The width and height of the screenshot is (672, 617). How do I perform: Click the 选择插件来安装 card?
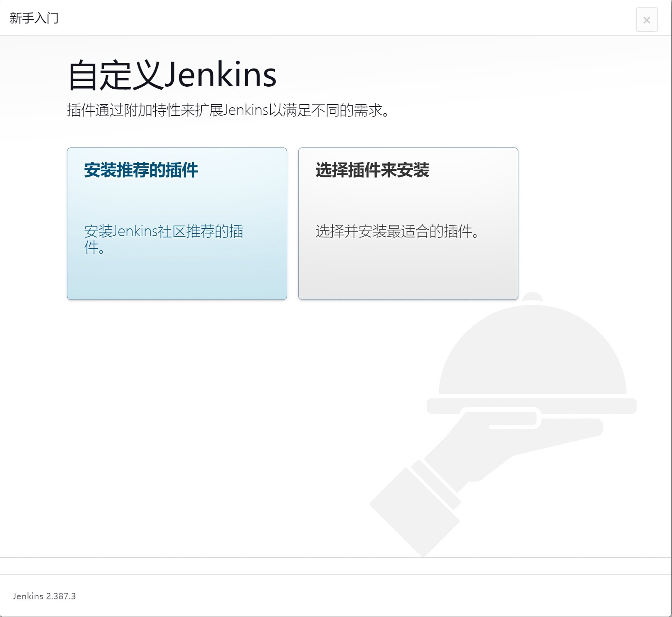tap(408, 223)
